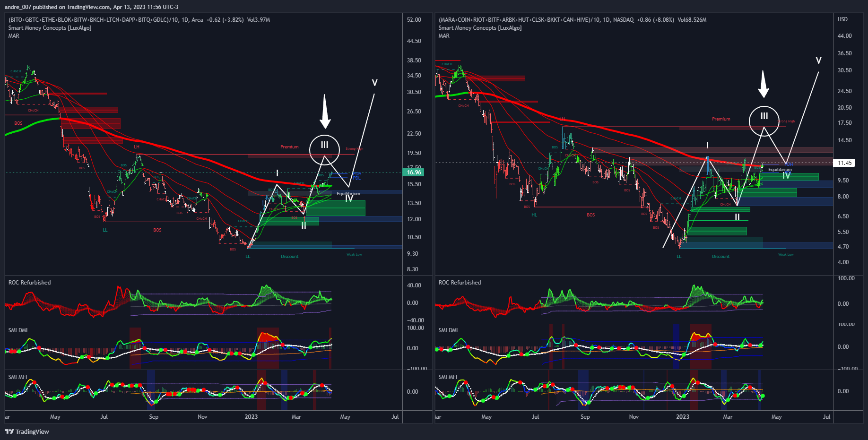This screenshot has width=868, height=440.
Task: Click the Vol3.97M volume readout
Action: pyautogui.click(x=259, y=20)
